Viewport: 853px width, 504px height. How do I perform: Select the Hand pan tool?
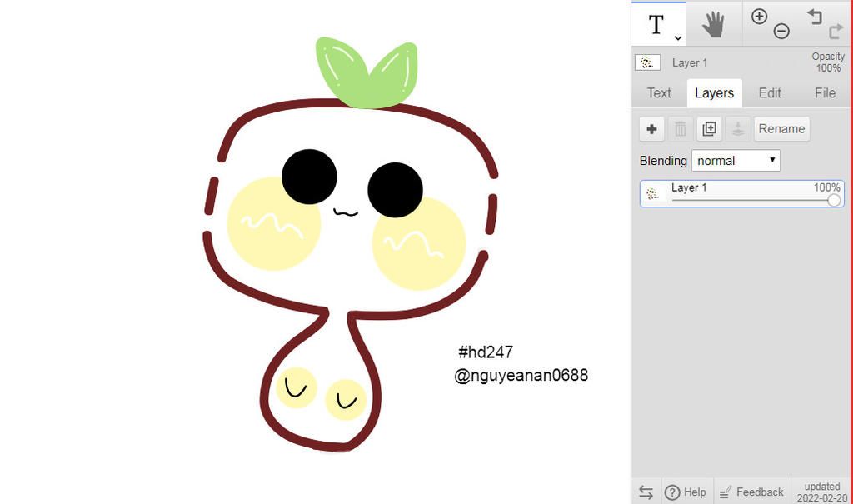tap(713, 24)
